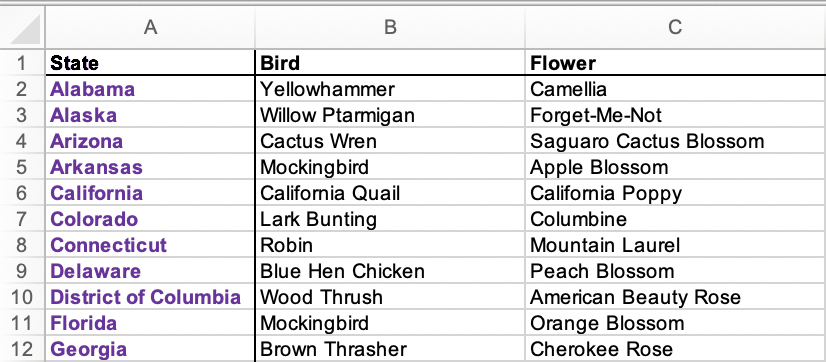Open the Connecticut link
The width and height of the screenshot is (826, 362).
pos(109,245)
